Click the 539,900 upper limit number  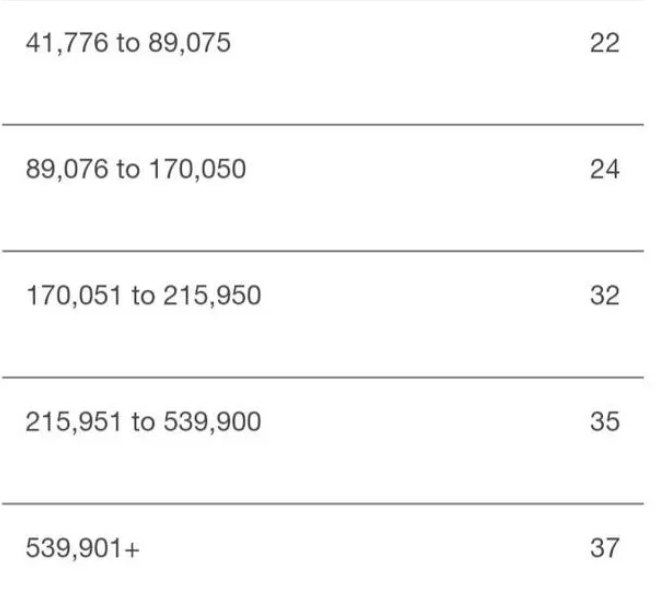click(x=212, y=422)
